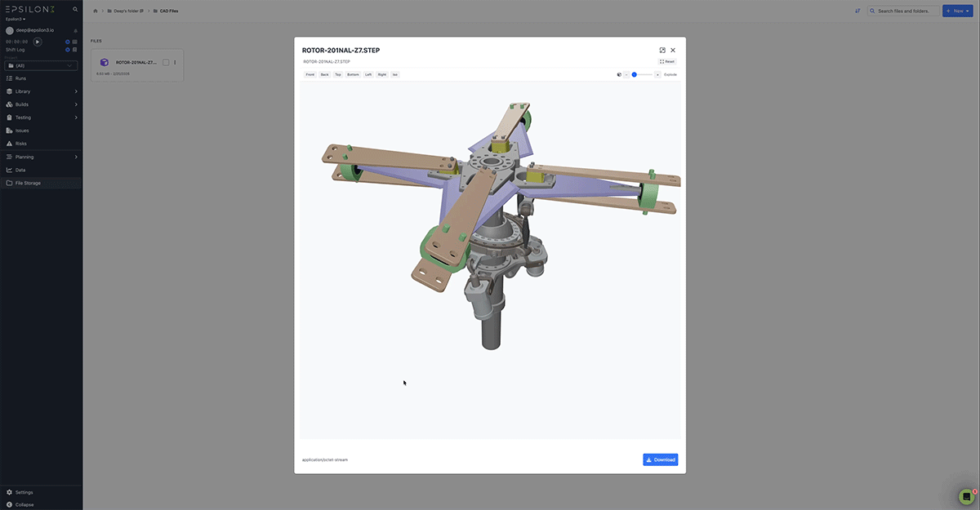Image resolution: width=980 pixels, height=510 pixels.
Task: Click the blue add icon beside timer
Action: pyautogui.click(x=67, y=41)
